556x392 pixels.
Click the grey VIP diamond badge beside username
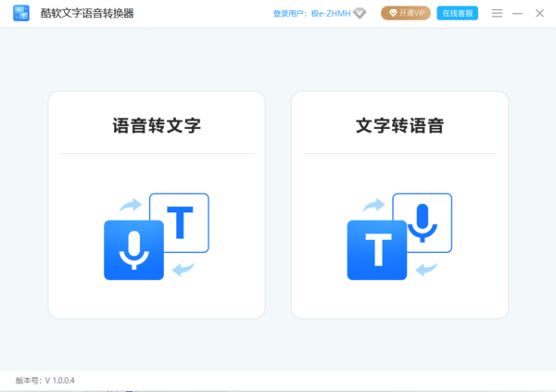[360, 14]
